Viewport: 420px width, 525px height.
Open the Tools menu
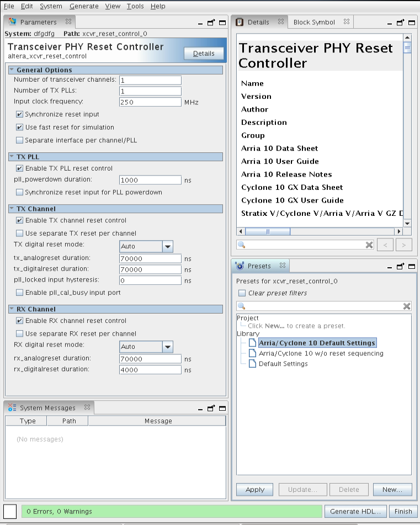135,6
